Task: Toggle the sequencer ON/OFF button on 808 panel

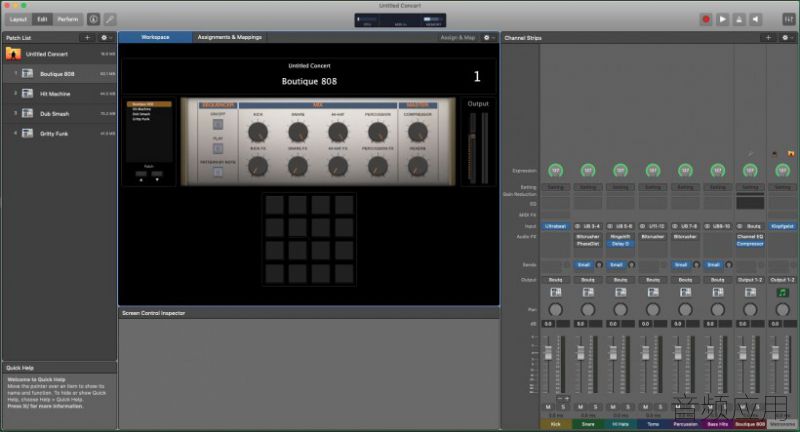Action: (x=218, y=124)
